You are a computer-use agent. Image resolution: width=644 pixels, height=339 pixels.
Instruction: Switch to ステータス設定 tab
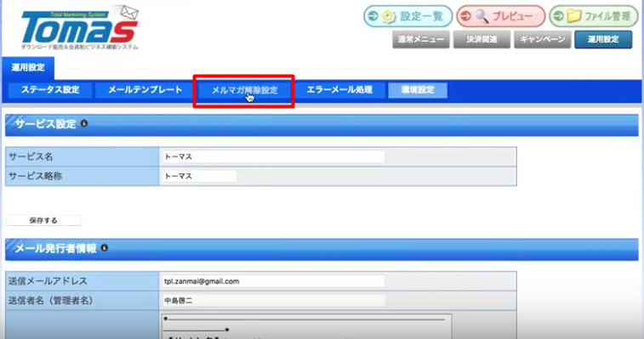tap(50, 90)
